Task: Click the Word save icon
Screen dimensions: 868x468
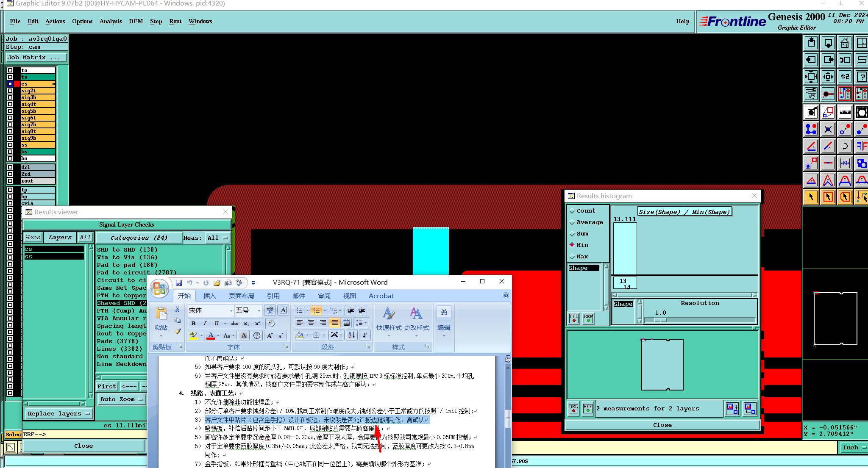Action: 179,283
